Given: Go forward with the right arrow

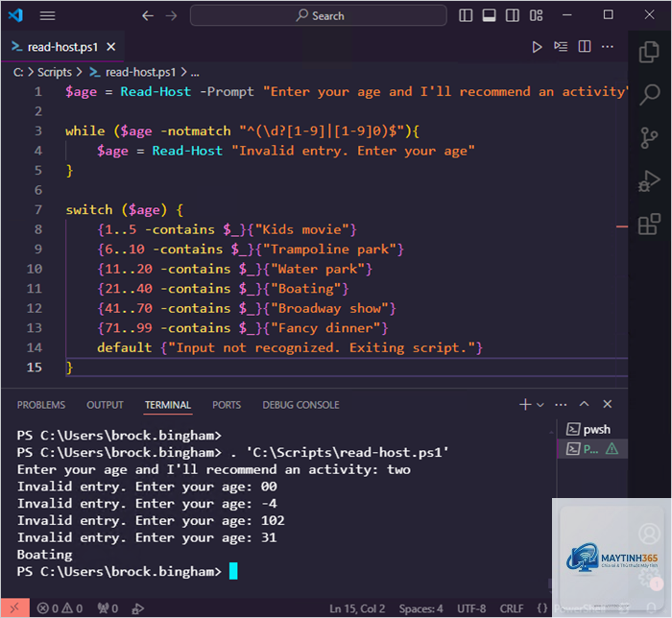Looking at the screenshot, I should tap(172, 16).
